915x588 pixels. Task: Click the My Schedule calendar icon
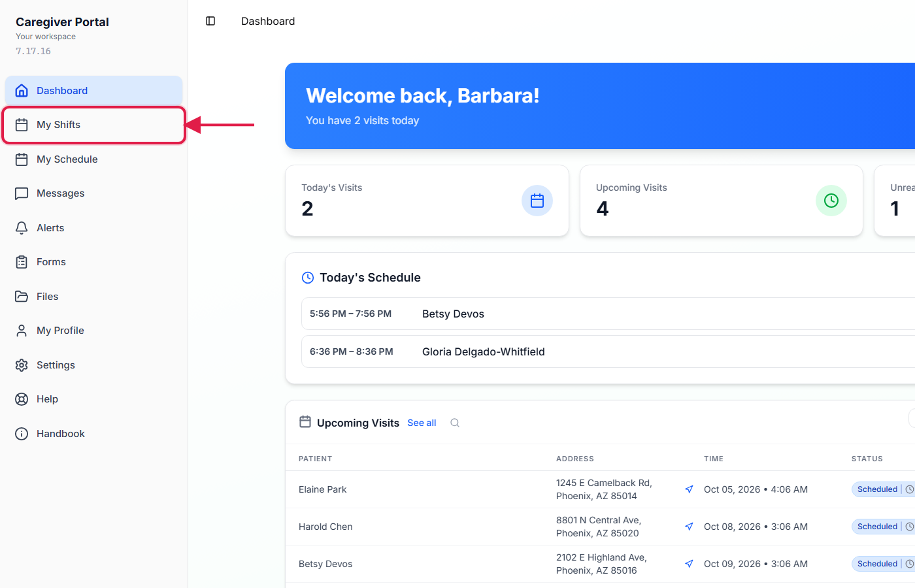[x=22, y=159]
